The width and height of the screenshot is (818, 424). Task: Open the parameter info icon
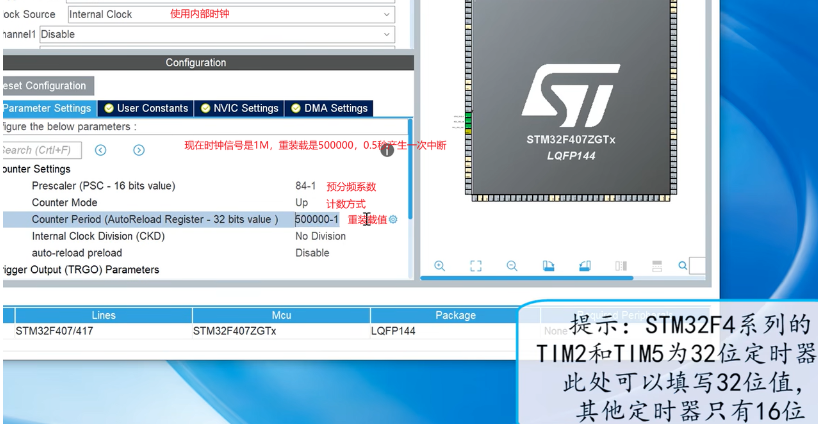(x=387, y=150)
